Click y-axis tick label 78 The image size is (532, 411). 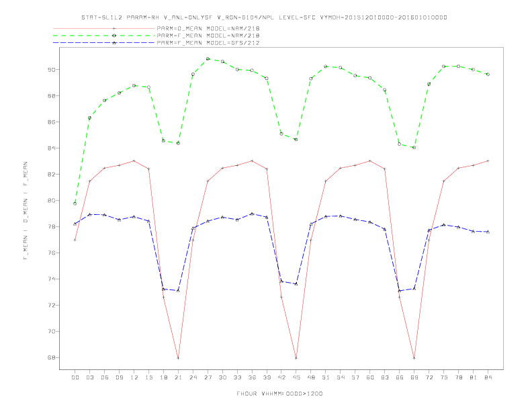click(x=52, y=227)
